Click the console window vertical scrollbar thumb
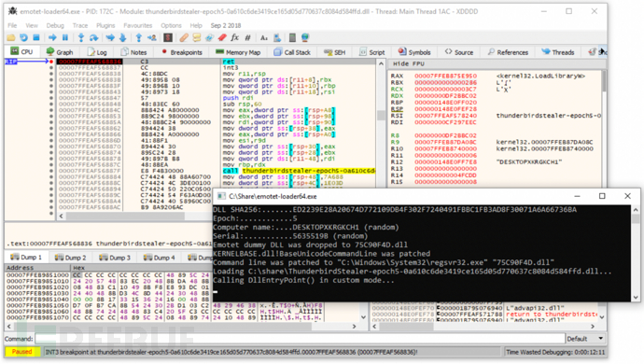Image resolution: width=644 pixels, height=364 pixels. click(636, 219)
